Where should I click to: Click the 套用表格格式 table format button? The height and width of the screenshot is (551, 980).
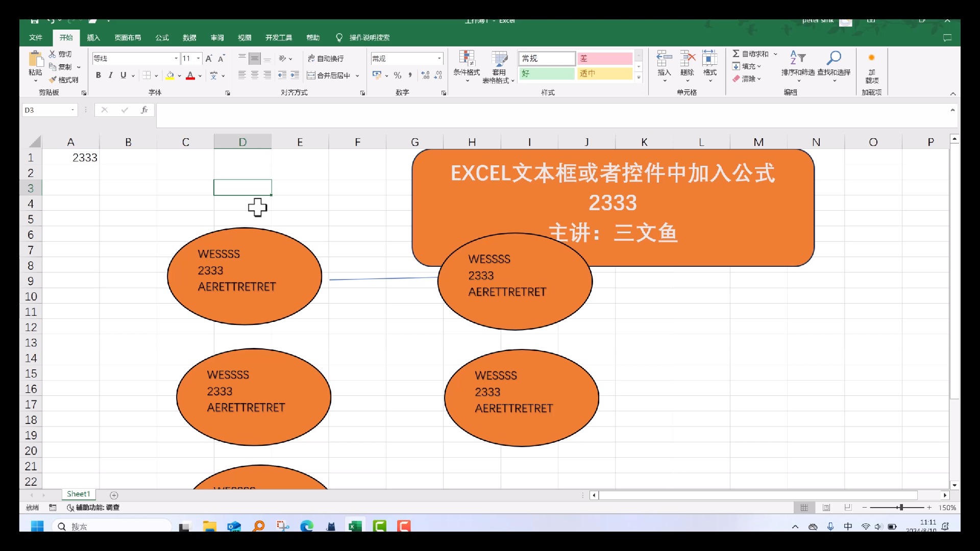coord(499,66)
